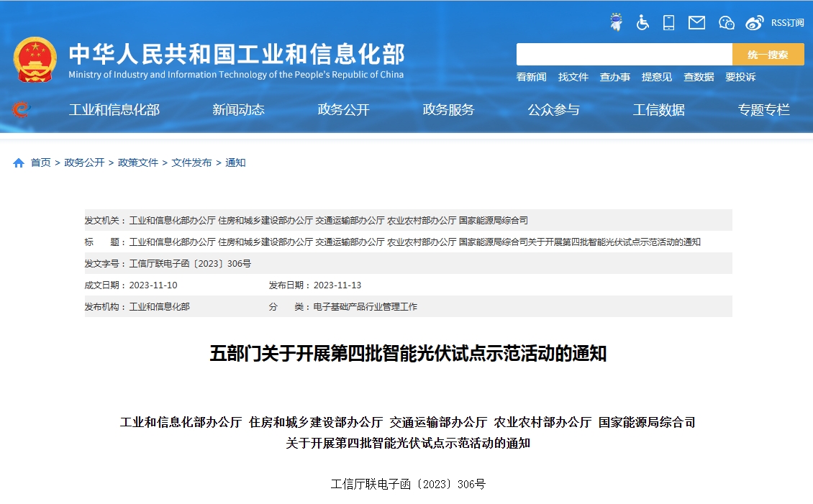
Task: Click the document number below the subtitle
Action: tap(408, 485)
